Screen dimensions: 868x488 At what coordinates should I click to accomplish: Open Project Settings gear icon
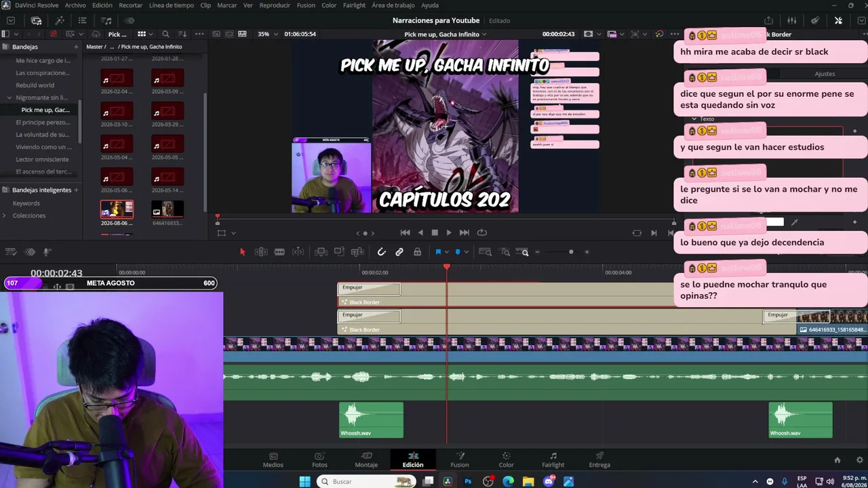(x=858, y=460)
